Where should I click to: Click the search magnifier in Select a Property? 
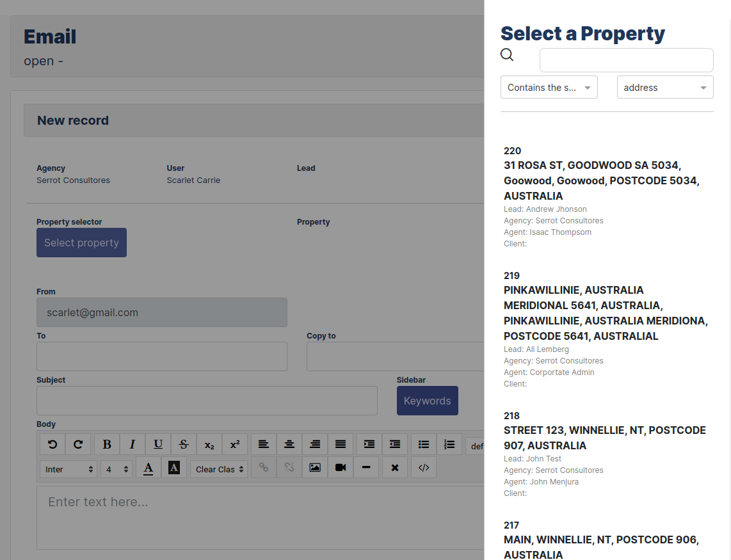tap(506, 54)
